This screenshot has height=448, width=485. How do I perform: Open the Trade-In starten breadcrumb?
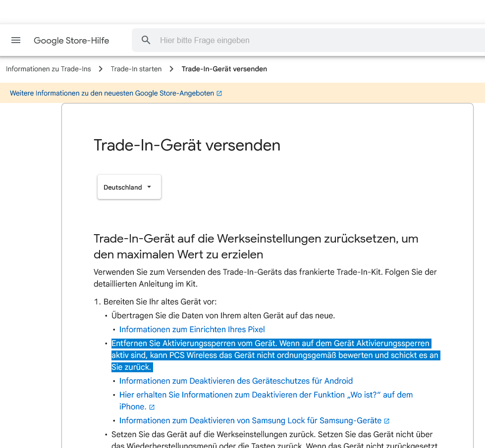tap(136, 69)
